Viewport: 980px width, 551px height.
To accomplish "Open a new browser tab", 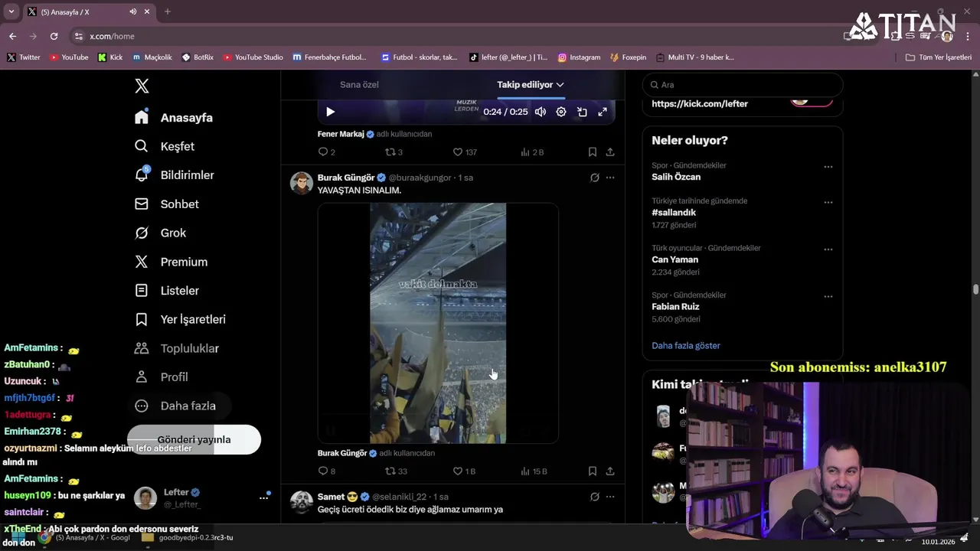I will tap(168, 11).
